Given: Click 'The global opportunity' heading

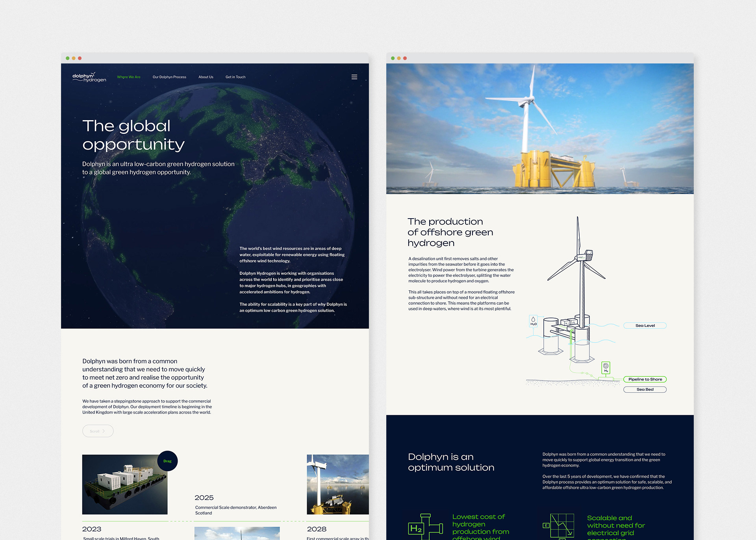Looking at the screenshot, I should click(133, 135).
